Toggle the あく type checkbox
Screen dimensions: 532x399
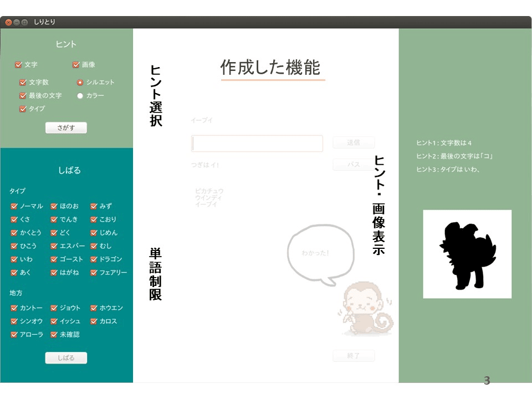[x=14, y=273]
